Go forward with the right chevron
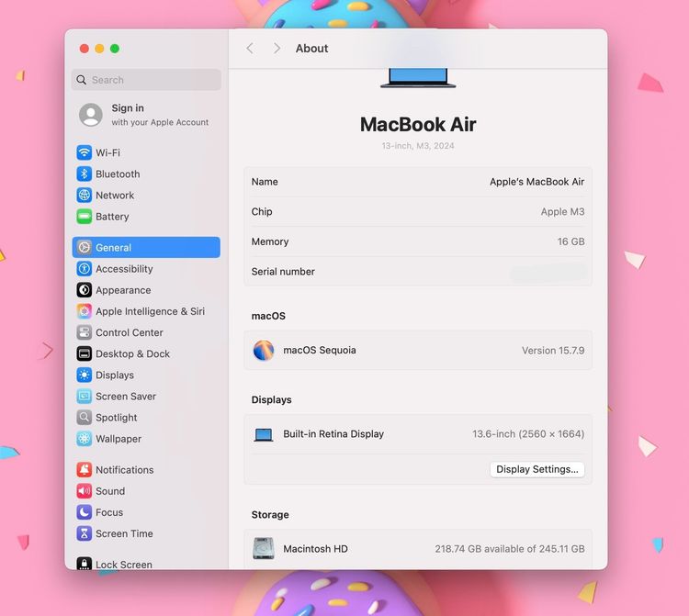The image size is (689, 616). tap(277, 49)
